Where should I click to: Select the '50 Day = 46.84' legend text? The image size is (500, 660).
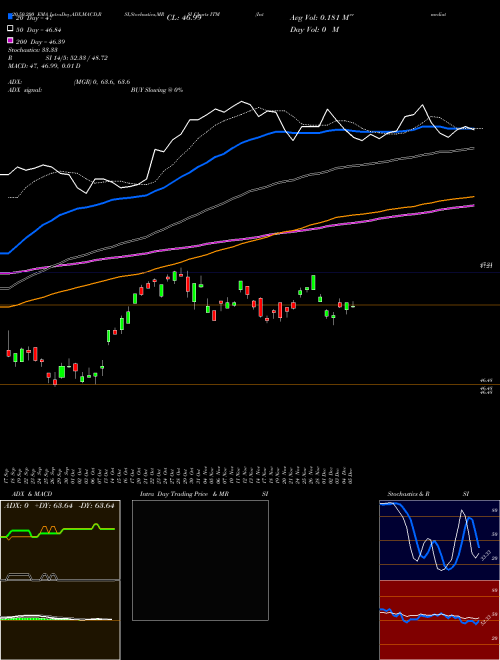pos(39,29)
